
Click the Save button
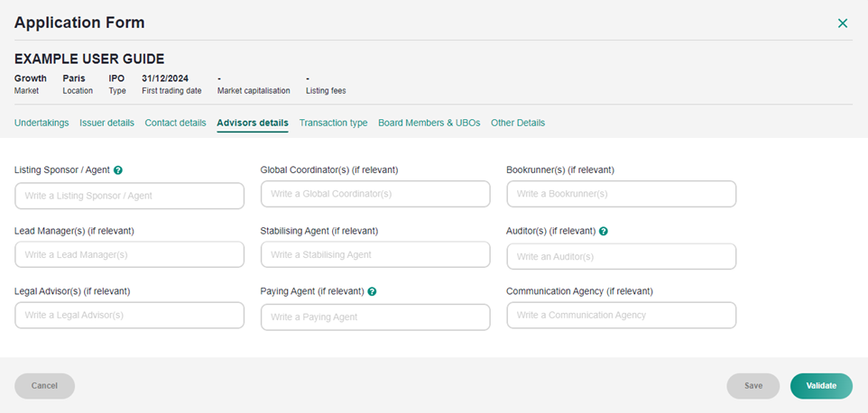click(x=753, y=386)
